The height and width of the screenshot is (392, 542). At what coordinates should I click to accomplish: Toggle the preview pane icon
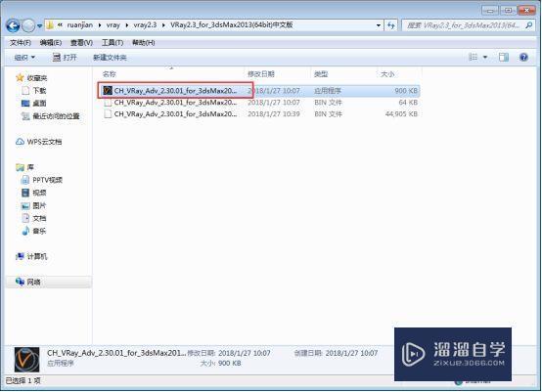pyautogui.click(x=503, y=57)
